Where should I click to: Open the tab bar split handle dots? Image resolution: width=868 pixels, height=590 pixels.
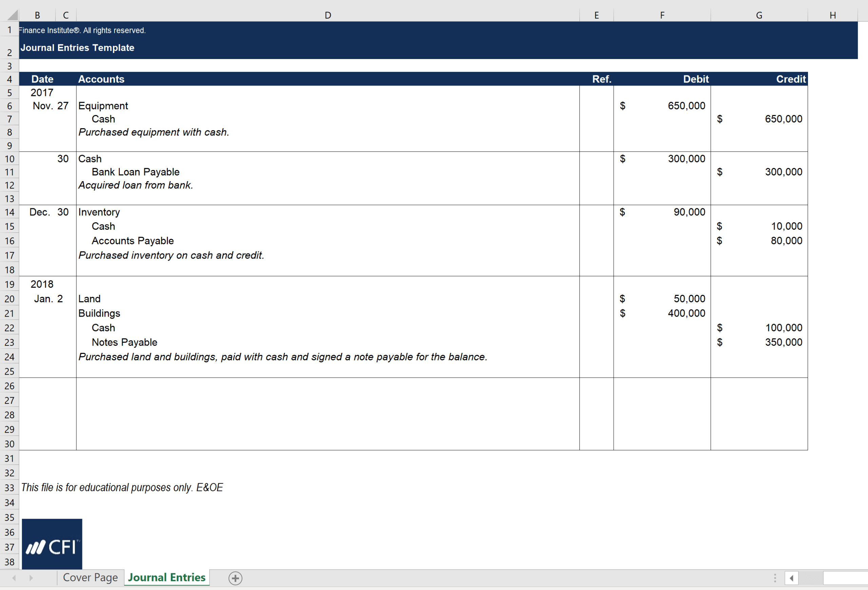tap(775, 578)
